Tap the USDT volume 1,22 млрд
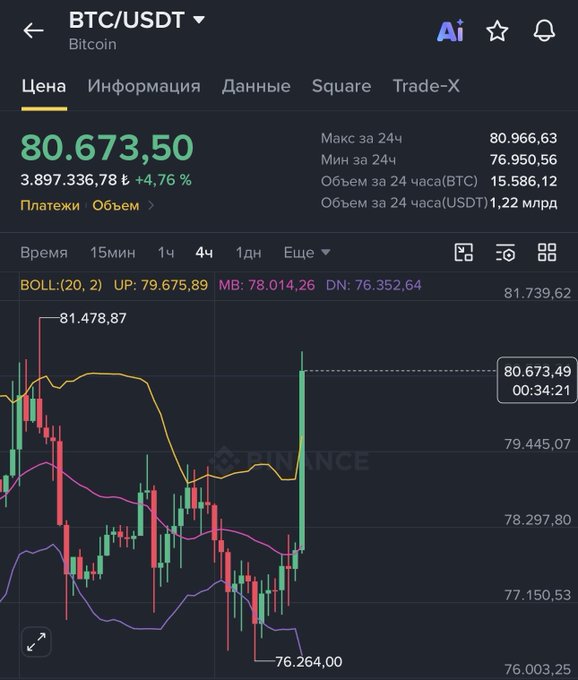Image resolution: width=578 pixels, height=680 pixels. pos(523,203)
